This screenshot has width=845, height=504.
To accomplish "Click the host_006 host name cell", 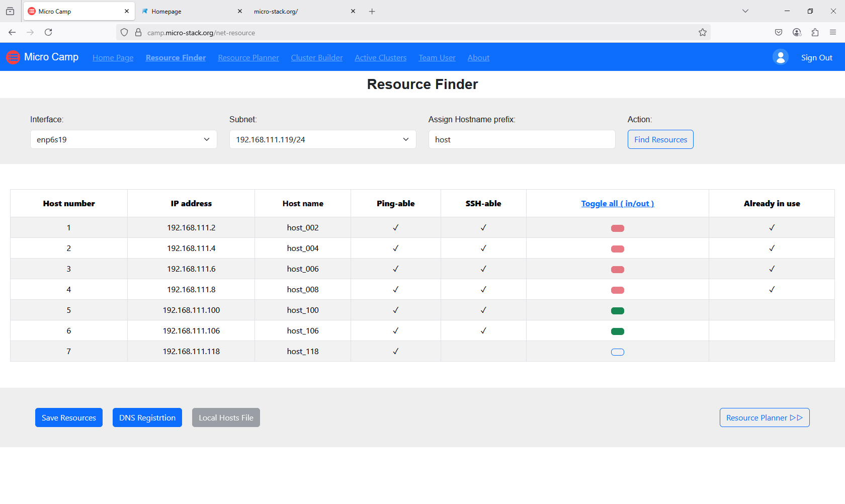I will click(x=303, y=269).
